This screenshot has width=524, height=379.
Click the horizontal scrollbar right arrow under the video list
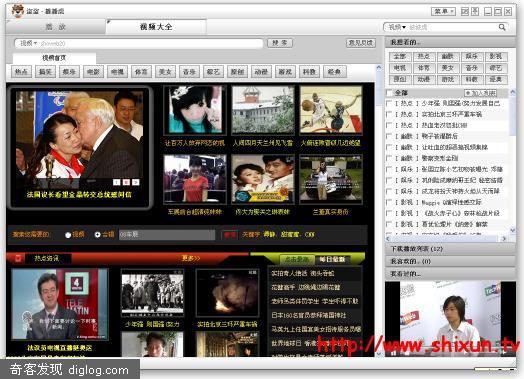505,239
